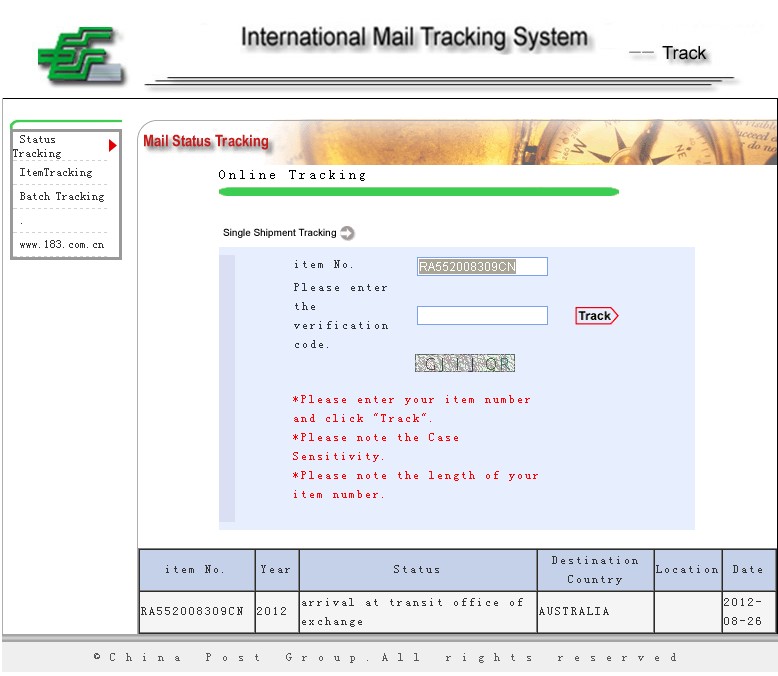The width and height of the screenshot is (778, 676).
Task: Click the 'item No.' table column header
Action: (x=196, y=570)
